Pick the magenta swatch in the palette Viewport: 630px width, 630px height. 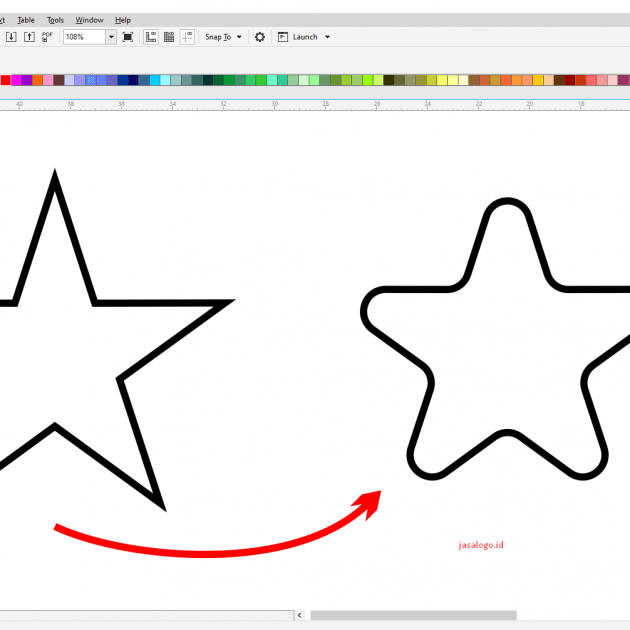[16, 80]
